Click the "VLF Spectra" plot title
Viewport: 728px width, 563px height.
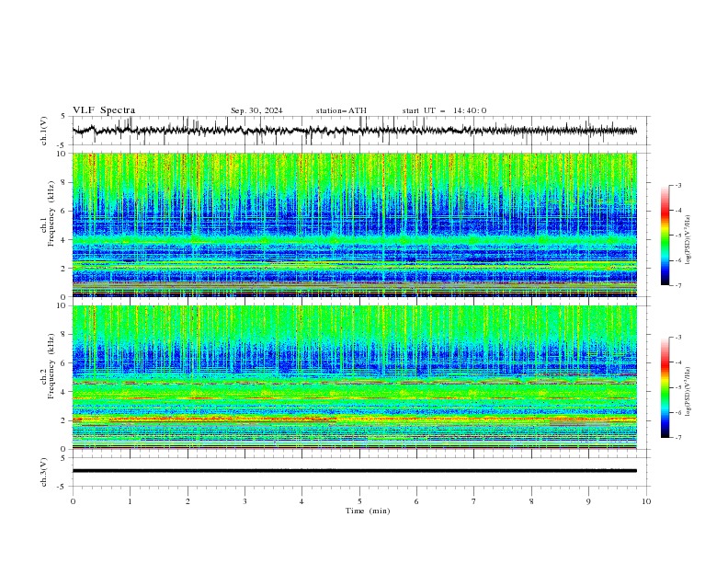[104, 110]
